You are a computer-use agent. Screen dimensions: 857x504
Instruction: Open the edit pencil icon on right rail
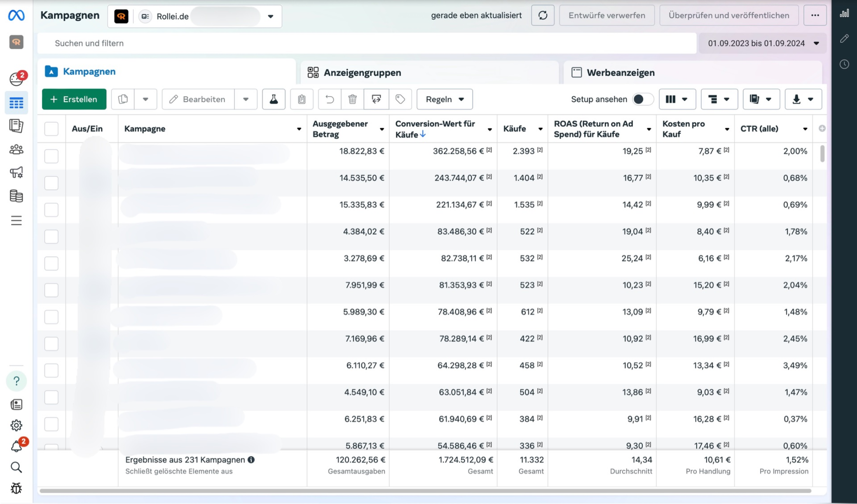point(844,39)
